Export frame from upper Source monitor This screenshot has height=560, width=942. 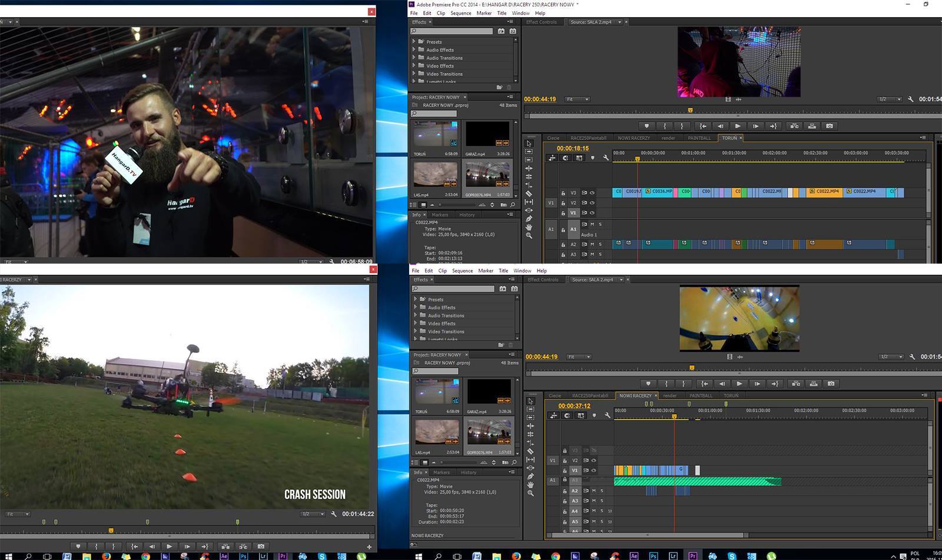click(830, 126)
